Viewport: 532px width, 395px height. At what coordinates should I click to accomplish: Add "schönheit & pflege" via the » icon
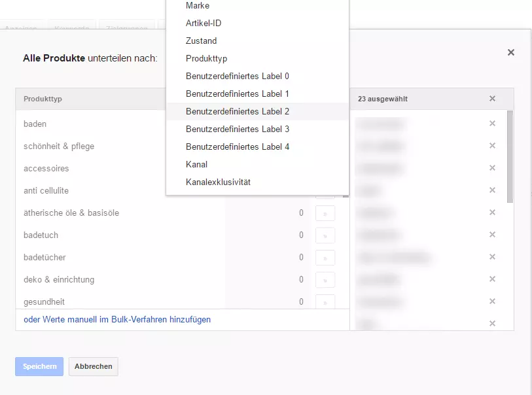tap(325, 146)
